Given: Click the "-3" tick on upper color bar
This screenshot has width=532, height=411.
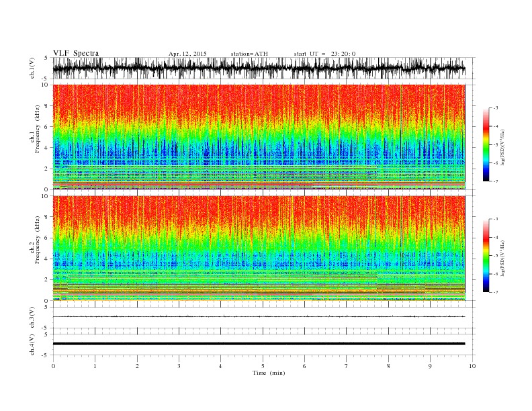Looking at the screenshot, I should pos(496,108).
